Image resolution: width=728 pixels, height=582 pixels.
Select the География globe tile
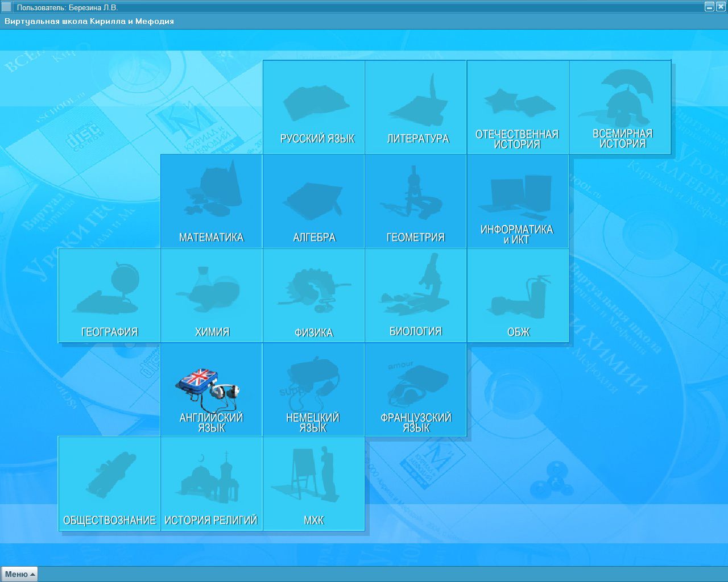coord(110,296)
